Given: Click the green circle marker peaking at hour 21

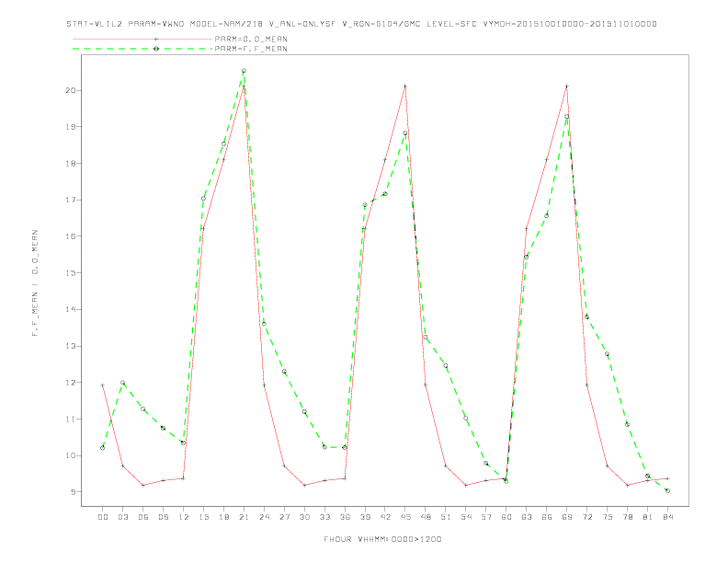Looking at the screenshot, I should (244, 71).
